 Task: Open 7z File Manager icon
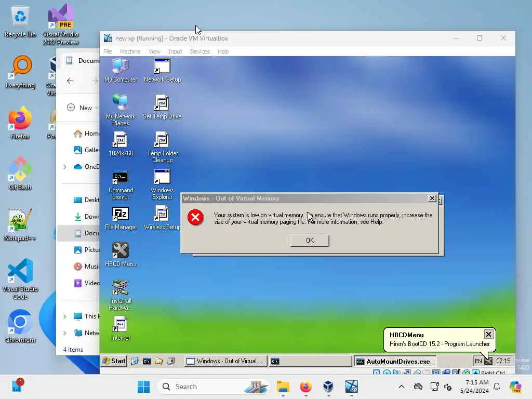point(121,218)
